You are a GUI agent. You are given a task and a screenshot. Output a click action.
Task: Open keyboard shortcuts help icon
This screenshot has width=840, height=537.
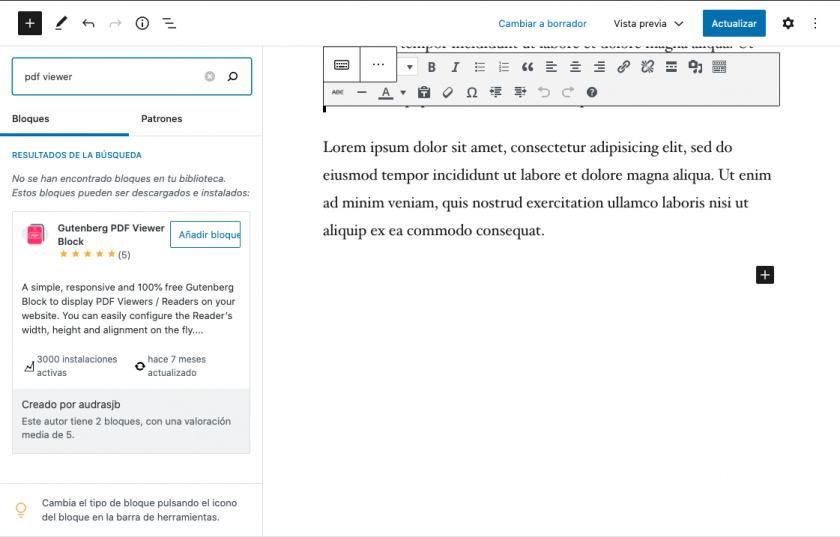[591, 92]
